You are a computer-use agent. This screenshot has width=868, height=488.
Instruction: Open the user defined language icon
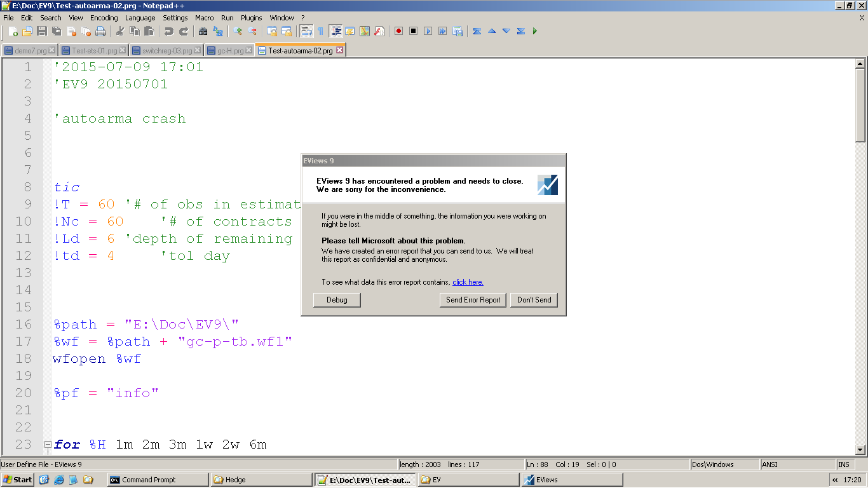click(x=350, y=31)
